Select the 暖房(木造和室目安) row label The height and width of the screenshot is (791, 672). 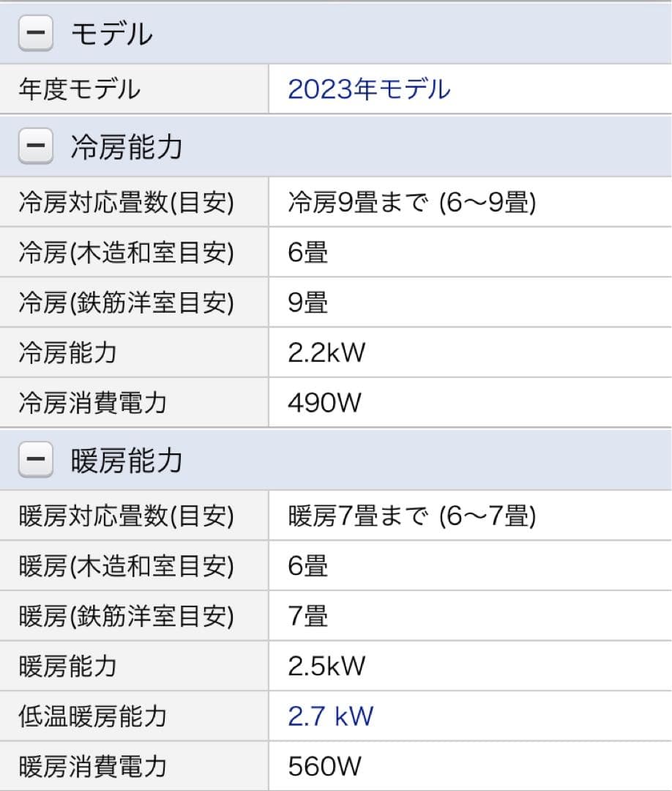pos(126,566)
